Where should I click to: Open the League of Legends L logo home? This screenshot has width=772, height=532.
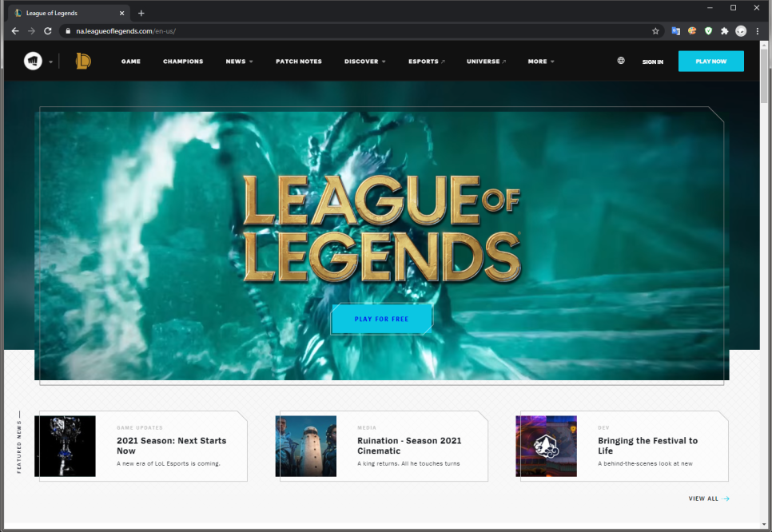tap(83, 61)
